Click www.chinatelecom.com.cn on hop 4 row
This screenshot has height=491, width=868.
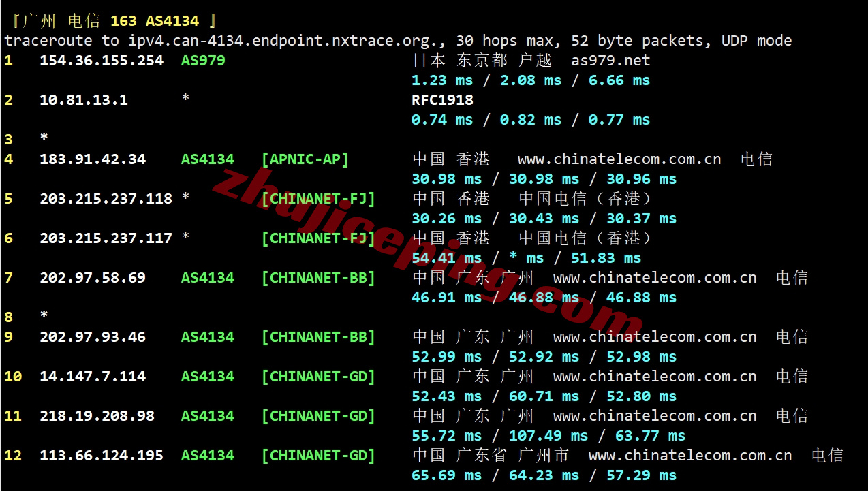point(619,159)
